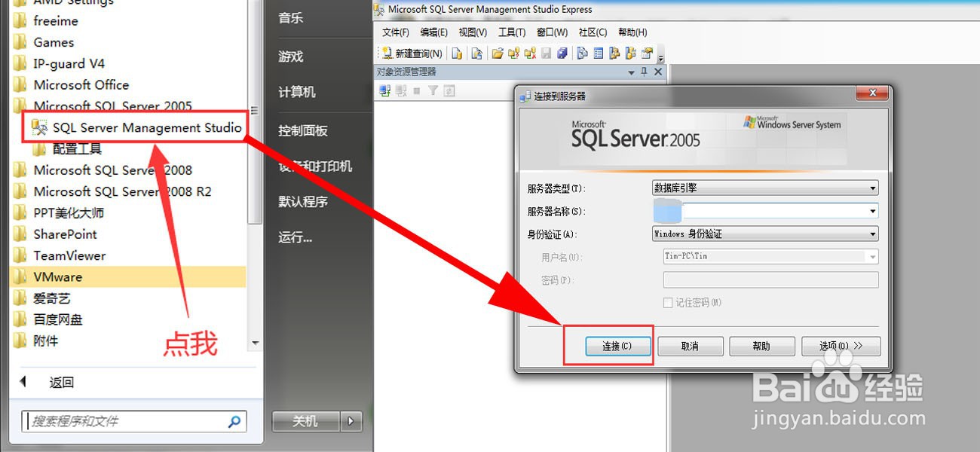Click the IP-guard V4 folder icon
Screen dimensions: 980x452
(x=20, y=64)
